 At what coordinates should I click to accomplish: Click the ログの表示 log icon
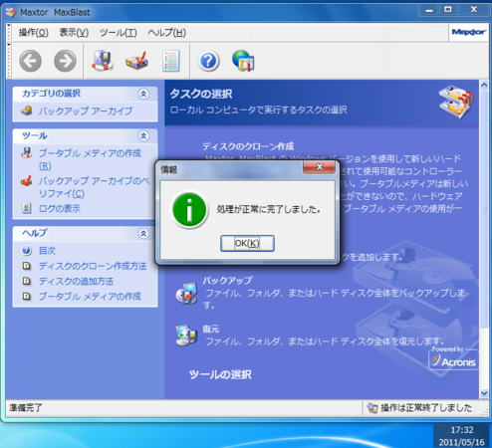tap(27, 208)
